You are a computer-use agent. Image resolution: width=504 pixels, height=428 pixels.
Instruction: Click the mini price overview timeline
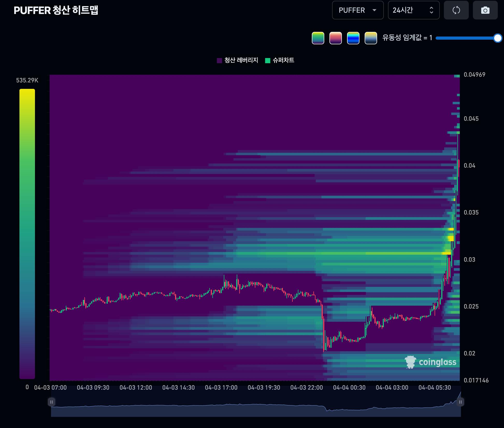click(x=256, y=408)
